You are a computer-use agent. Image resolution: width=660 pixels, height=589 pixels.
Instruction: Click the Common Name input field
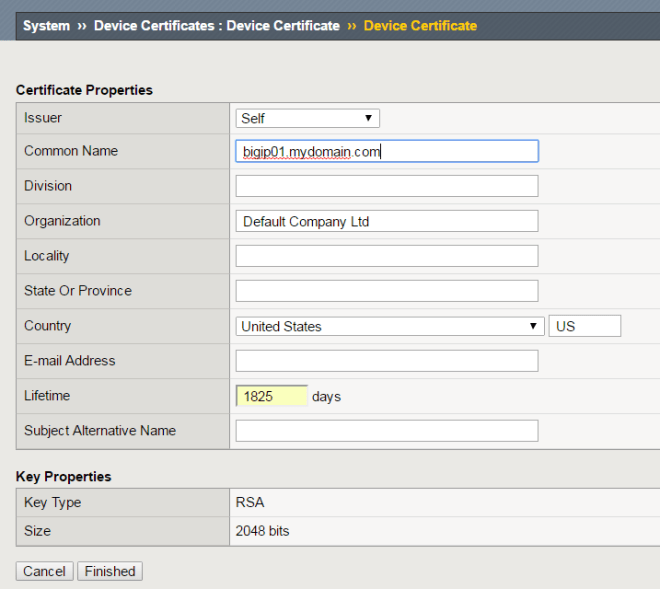coord(387,151)
